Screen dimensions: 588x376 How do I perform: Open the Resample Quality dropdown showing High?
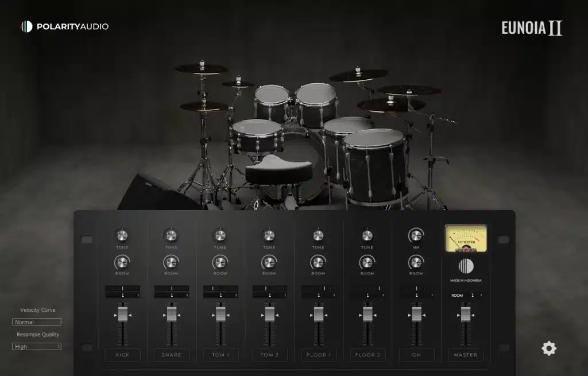click(36, 346)
